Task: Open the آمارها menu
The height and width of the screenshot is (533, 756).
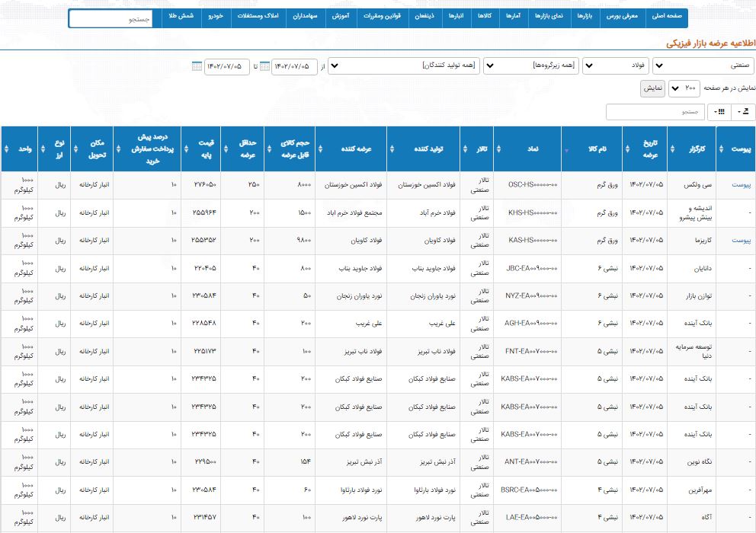Action: tap(513, 17)
